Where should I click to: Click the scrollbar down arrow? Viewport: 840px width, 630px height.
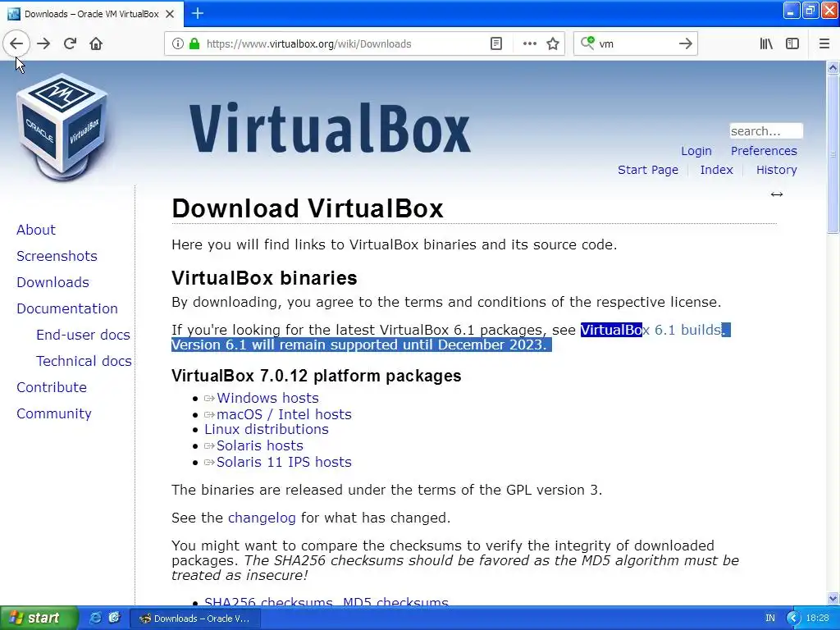point(833,598)
